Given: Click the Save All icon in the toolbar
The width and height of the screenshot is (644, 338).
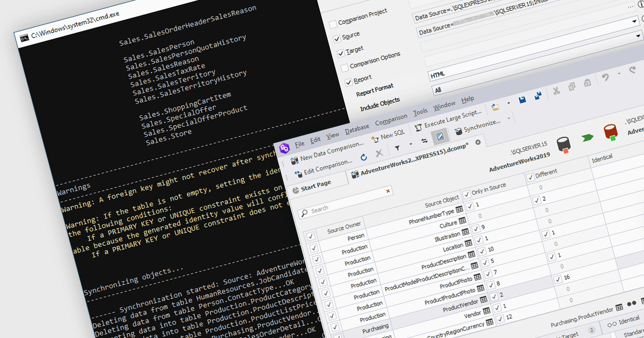Looking at the screenshot, I should click(x=538, y=97).
